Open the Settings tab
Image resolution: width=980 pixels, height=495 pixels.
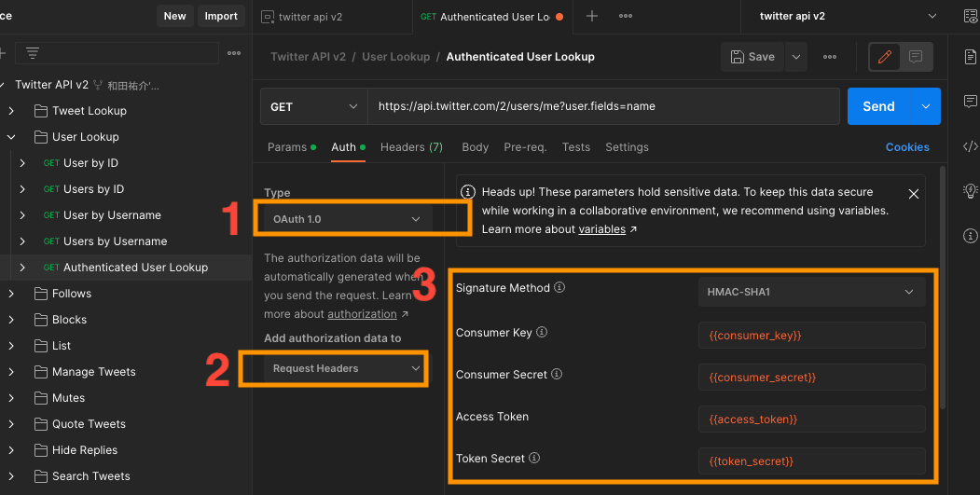pyautogui.click(x=627, y=147)
